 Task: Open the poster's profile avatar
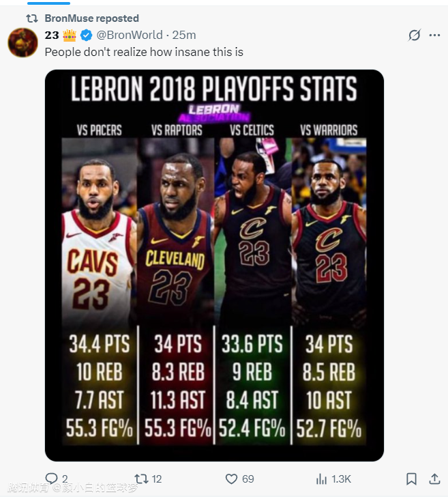click(x=23, y=43)
